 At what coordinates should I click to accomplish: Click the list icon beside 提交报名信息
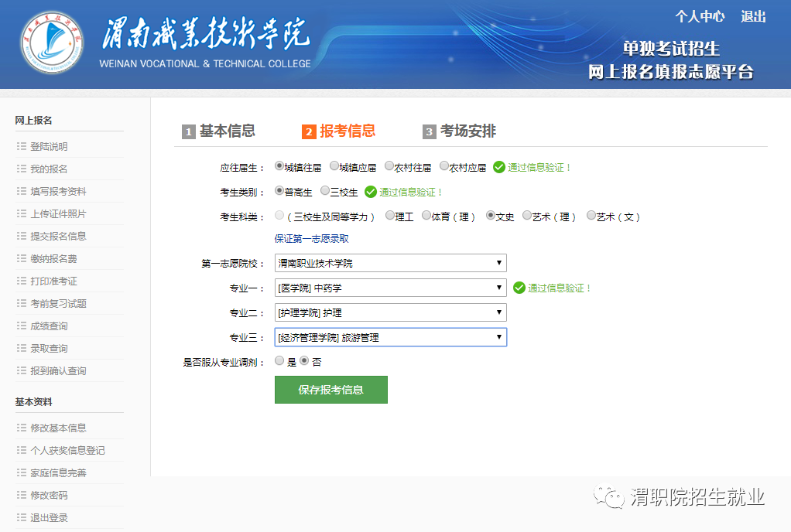[x=21, y=236]
